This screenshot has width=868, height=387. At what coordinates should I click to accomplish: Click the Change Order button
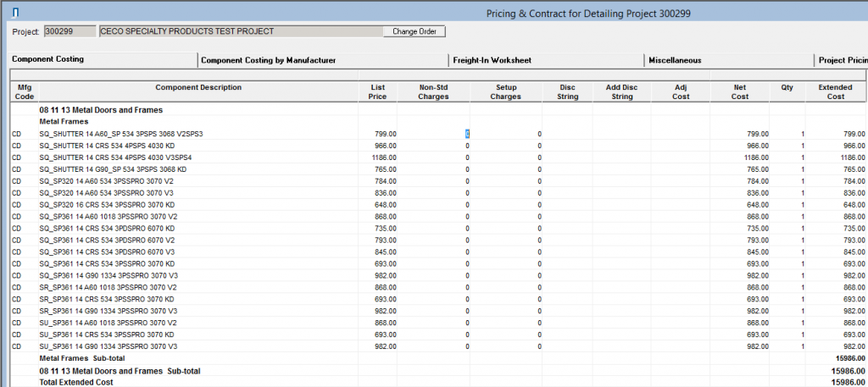(414, 31)
